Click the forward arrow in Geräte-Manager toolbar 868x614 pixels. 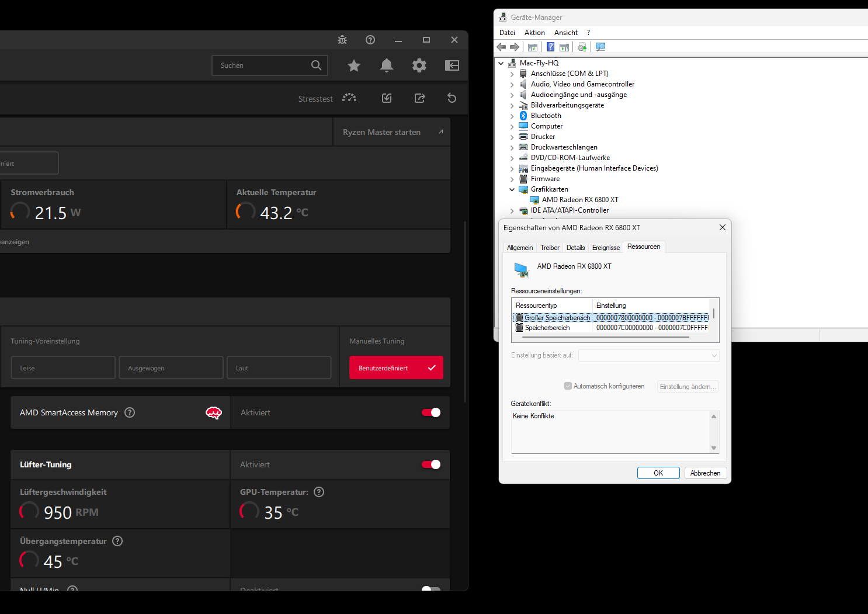(x=515, y=47)
